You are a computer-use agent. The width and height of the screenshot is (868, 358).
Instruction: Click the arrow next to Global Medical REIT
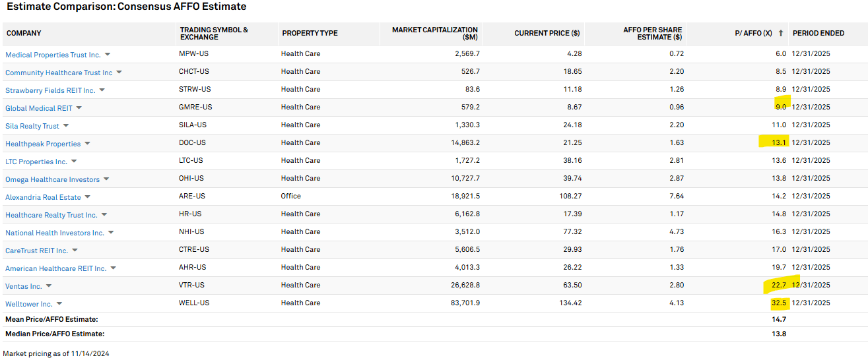(79, 108)
